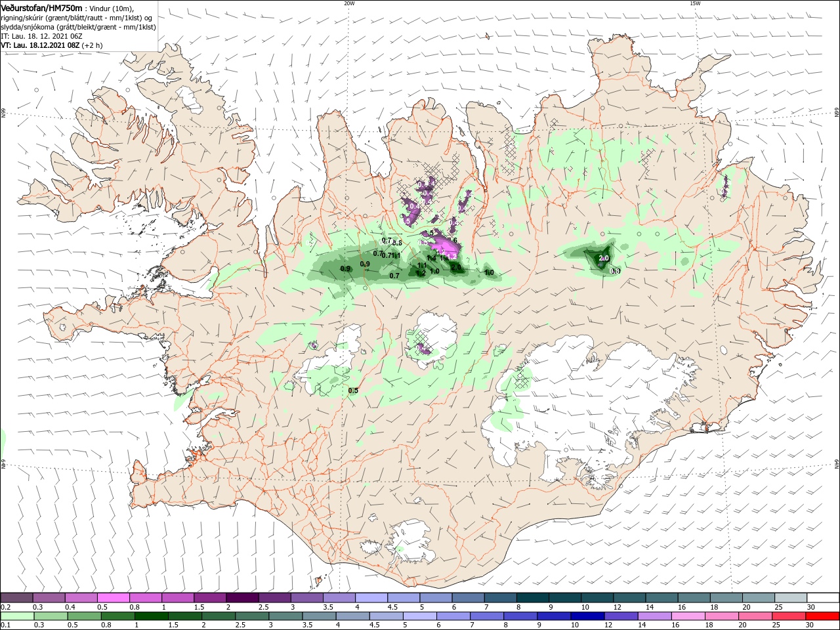Viewport: 840px width, 630px height.
Task: Pick the rain scale swatch between 9 and 10
Action: click(554, 616)
